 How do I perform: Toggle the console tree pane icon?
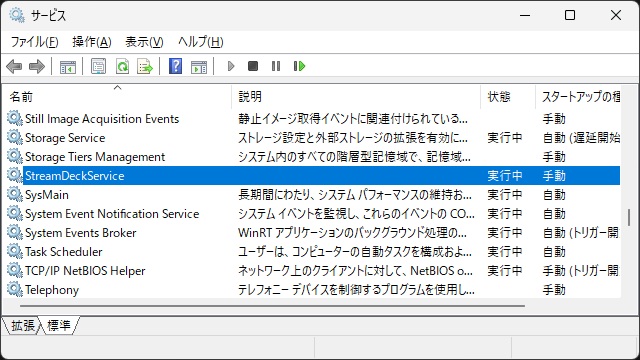[68, 66]
